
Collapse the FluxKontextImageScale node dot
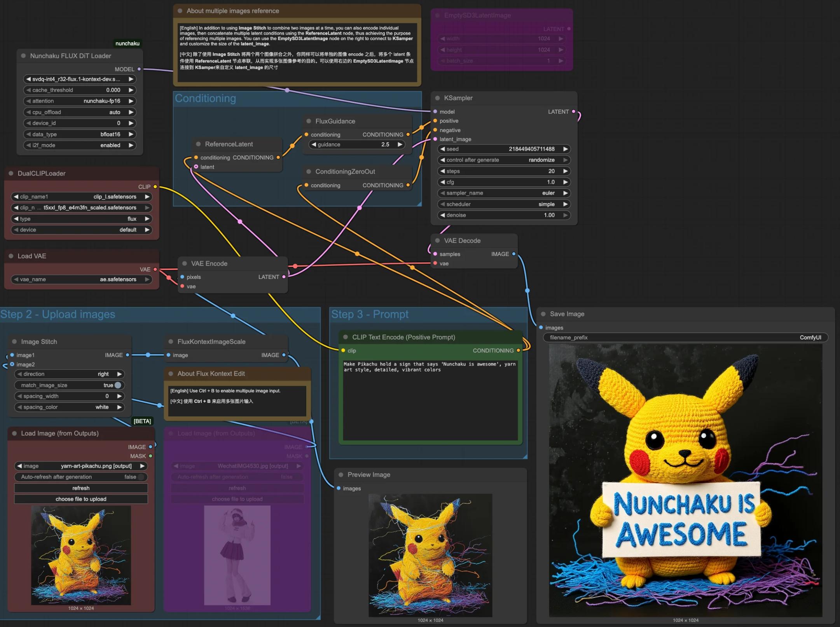point(171,341)
